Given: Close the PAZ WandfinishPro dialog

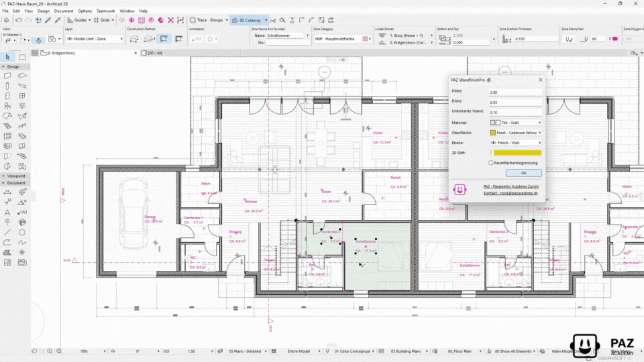Looking at the screenshot, I should tap(541, 80).
